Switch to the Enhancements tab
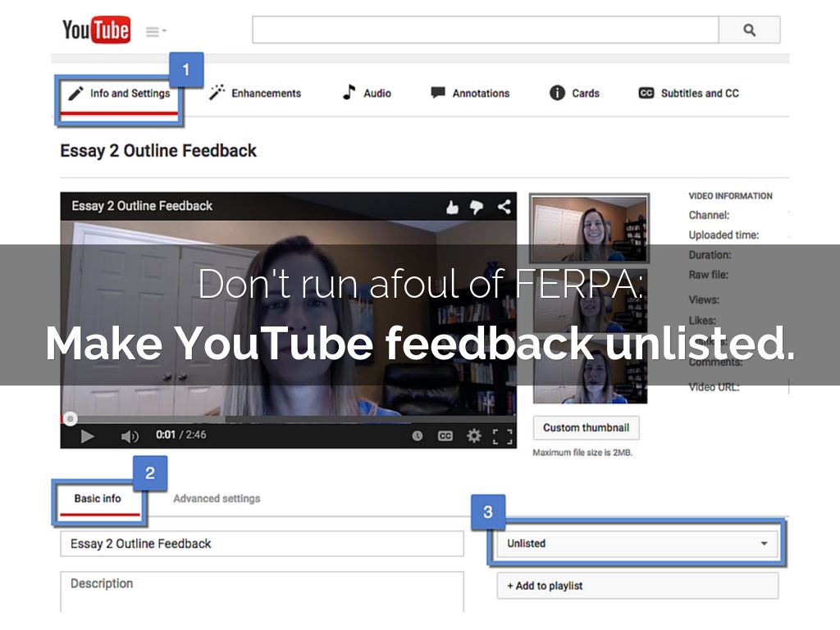This screenshot has height=630, width=840. click(255, 94)
